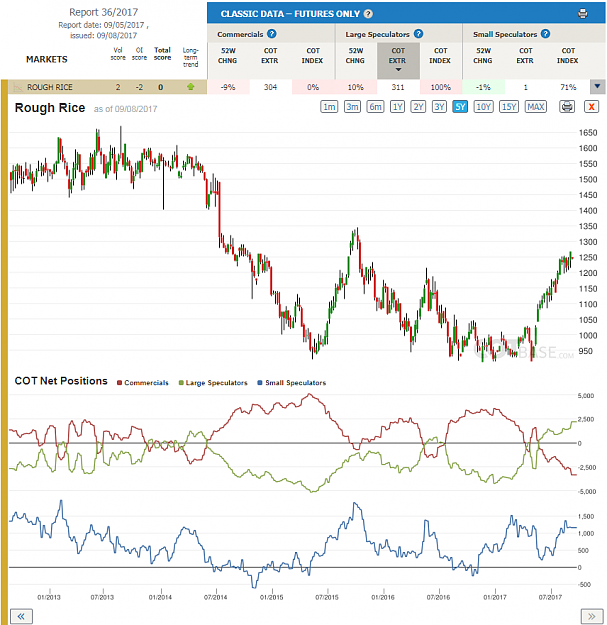This screenshot has height=625, width=607.
Task: Click the printer icon in blue header
Action: pyautogui.click(x=582, y=14)
